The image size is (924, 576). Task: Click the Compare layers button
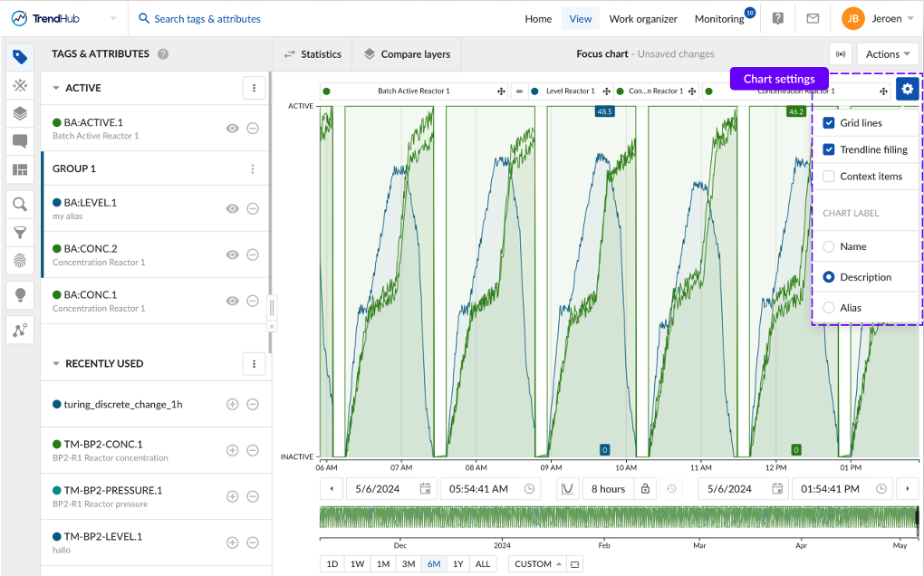(x=407, y=54)
